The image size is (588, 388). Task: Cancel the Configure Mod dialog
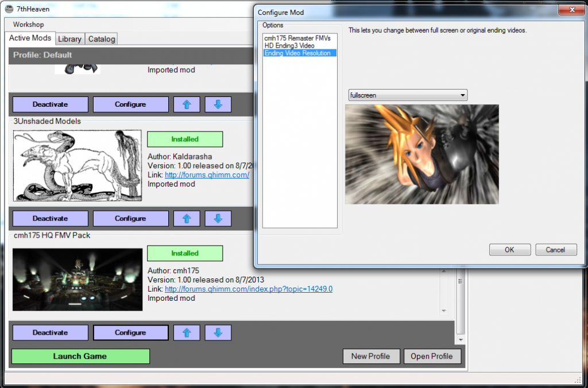[556, 250]
